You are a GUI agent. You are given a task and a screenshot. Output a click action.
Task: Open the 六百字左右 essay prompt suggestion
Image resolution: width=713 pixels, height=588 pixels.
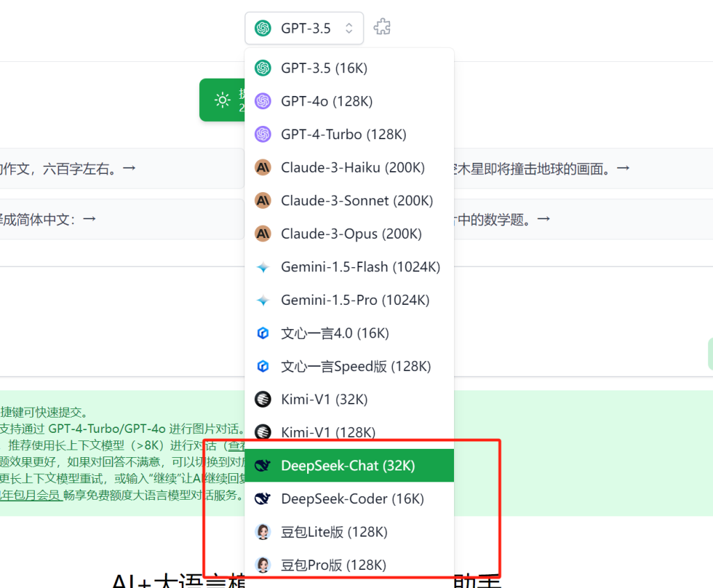click(x=123, y=168)
